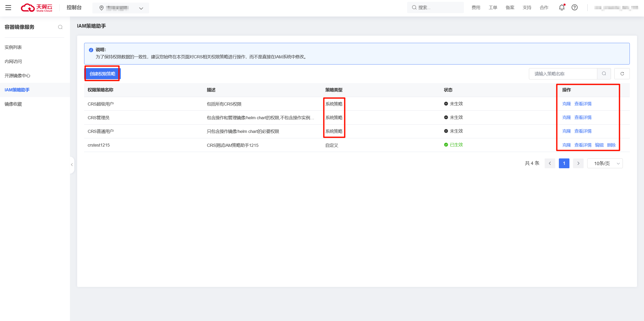
Task: Click the policy name search button
Action: click(604, 74)
